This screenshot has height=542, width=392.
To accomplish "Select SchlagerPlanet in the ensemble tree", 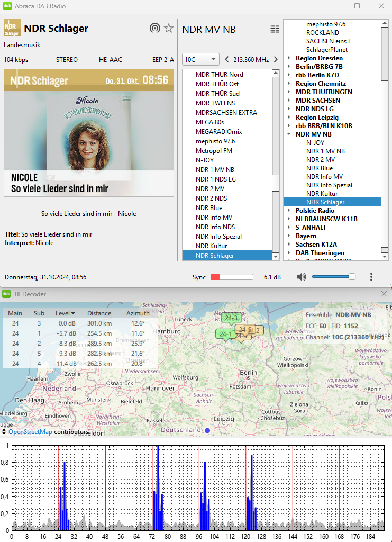I will coord(327,49).
